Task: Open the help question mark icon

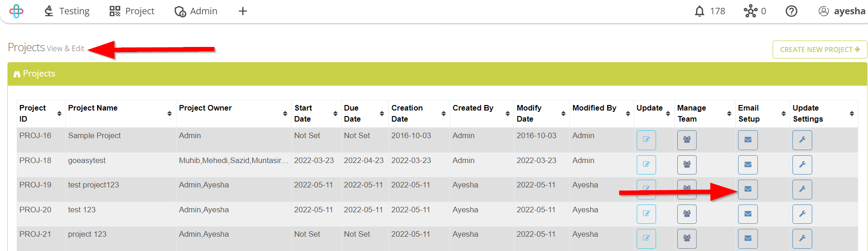Action: click(x=792, y=11)
